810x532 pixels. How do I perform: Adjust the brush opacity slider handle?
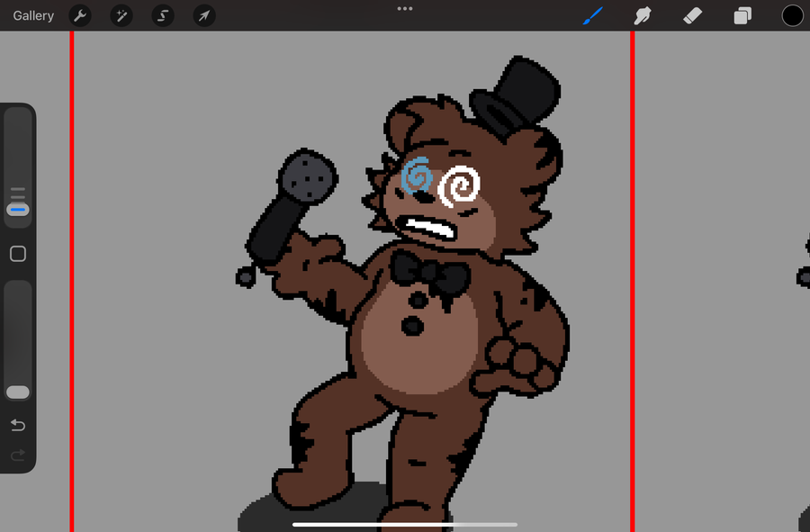[18, 392]
